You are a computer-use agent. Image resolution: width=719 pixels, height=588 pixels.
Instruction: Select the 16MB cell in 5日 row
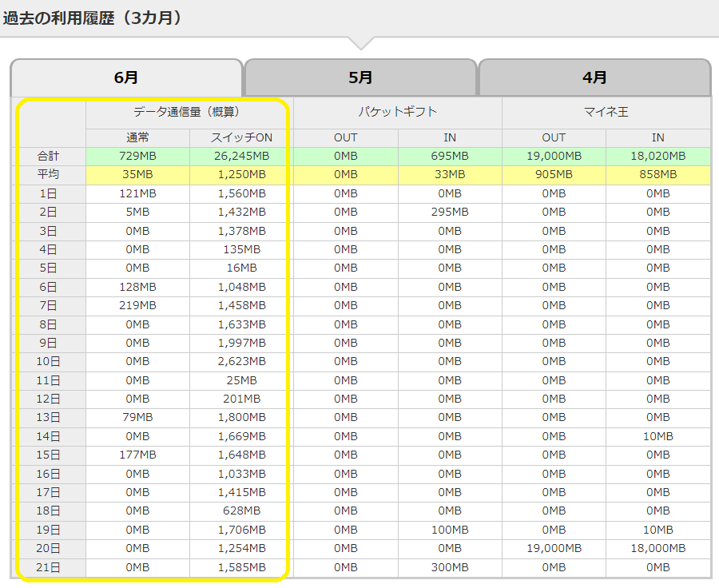point(241,268)
